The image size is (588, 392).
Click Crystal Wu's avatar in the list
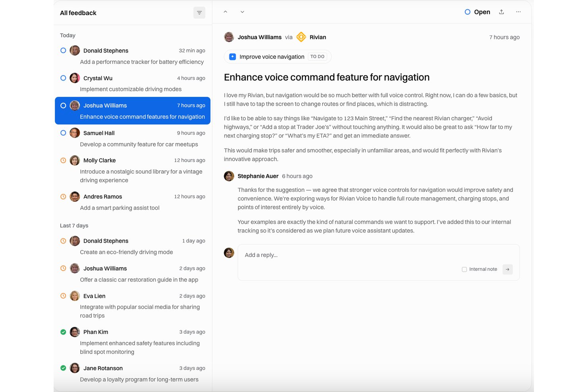75,78
